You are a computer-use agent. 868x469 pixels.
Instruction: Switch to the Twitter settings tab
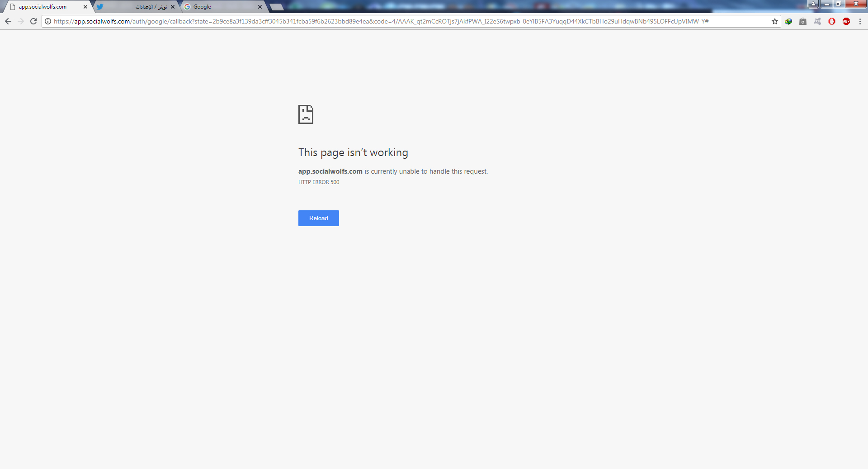pos(136,7)
